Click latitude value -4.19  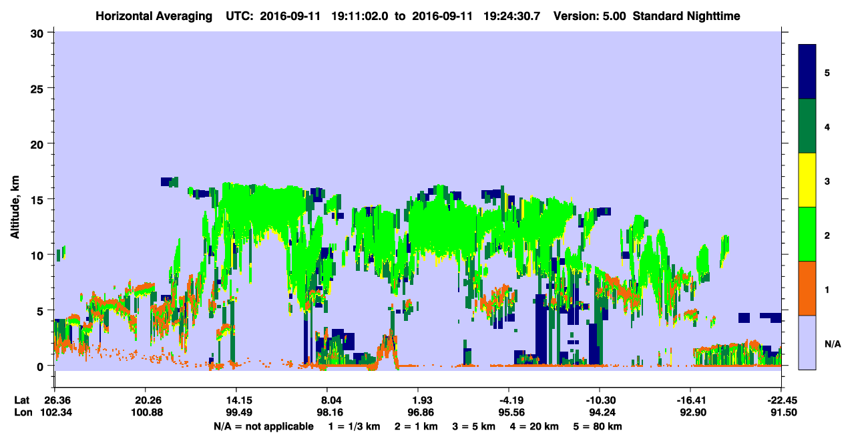[x=509, y=400]
